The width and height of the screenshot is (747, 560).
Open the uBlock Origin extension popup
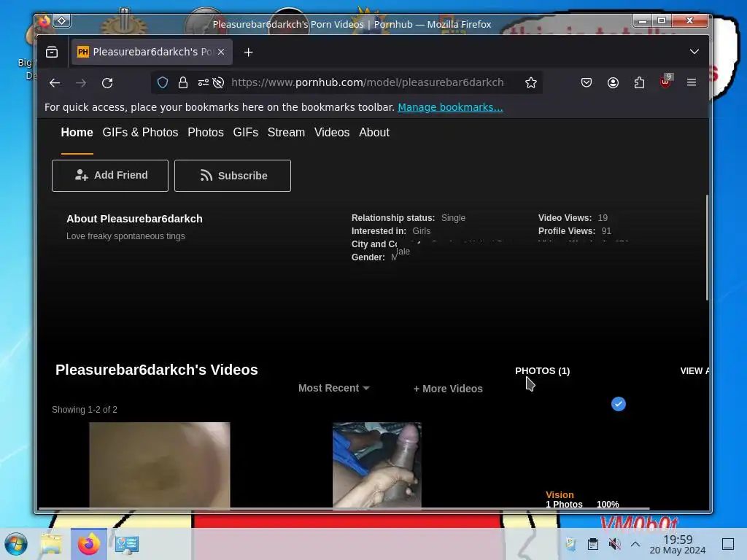[666, 82]
